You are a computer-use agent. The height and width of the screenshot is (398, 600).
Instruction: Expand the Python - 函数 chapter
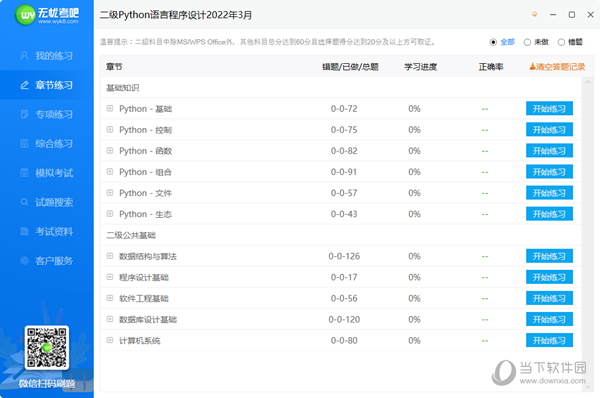click(110, 150)
